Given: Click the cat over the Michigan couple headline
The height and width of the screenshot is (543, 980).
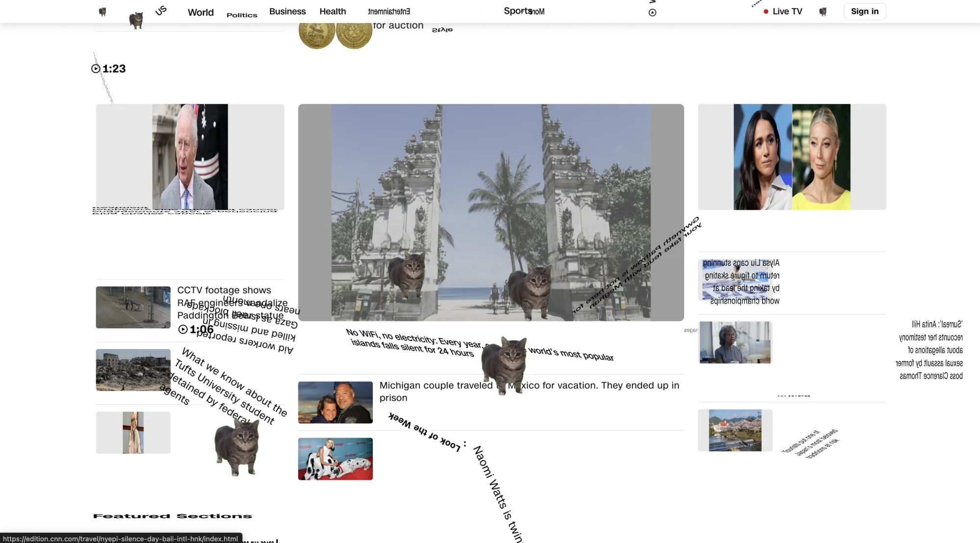Looking at the screenshot, I should click(505, 366).
